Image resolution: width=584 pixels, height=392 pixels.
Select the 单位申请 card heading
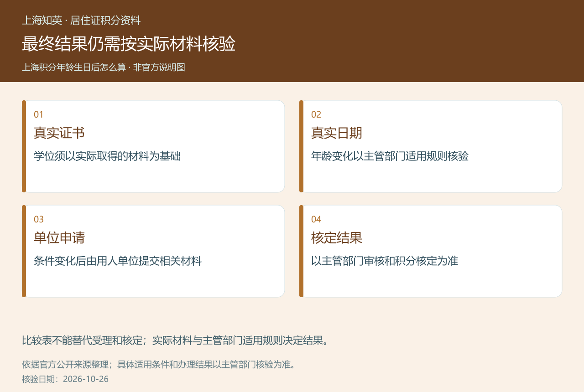pyautogui.click(x=59, y=238)
